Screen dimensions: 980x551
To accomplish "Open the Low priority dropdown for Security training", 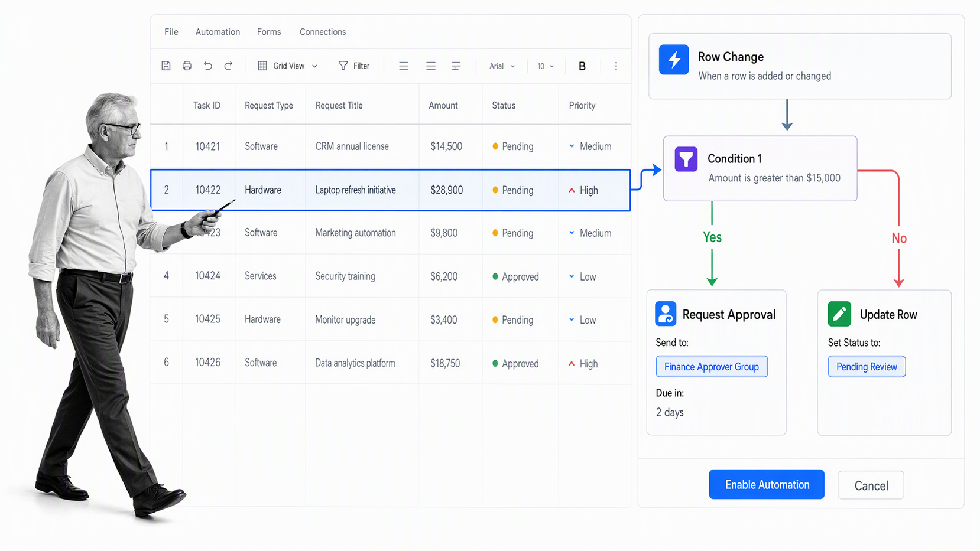I will (572, 276).
